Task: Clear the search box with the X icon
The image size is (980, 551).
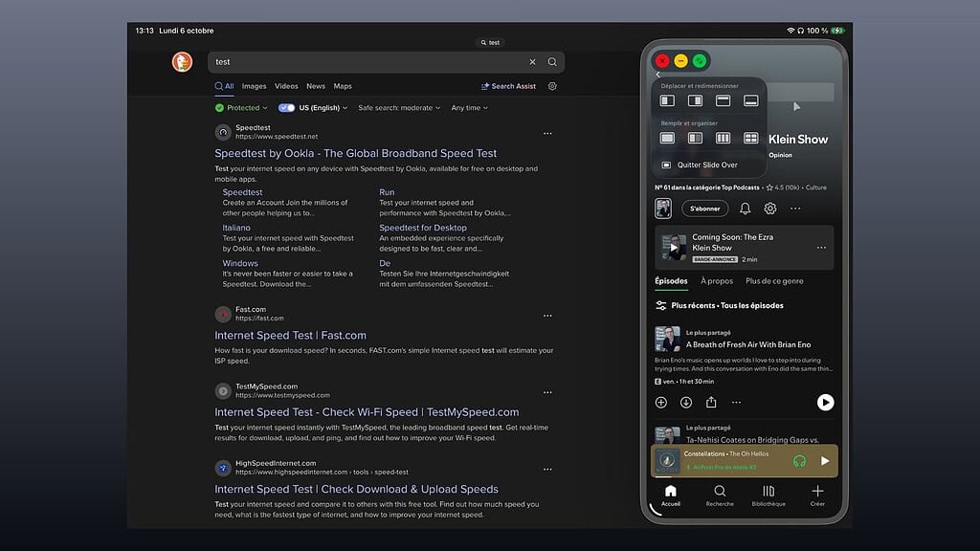Action: [x=532, y=62]
